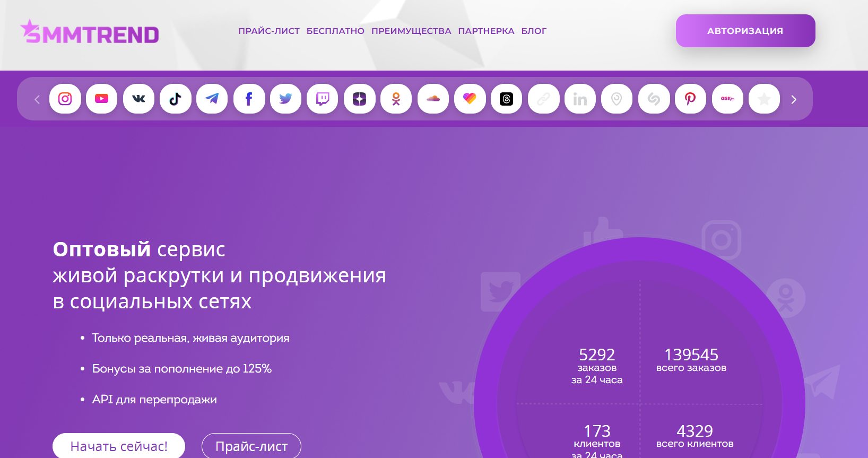Open the ПАРТНЕРКА menu item
This screenshot has height=458, width=868.
click(x=486, y=31)
